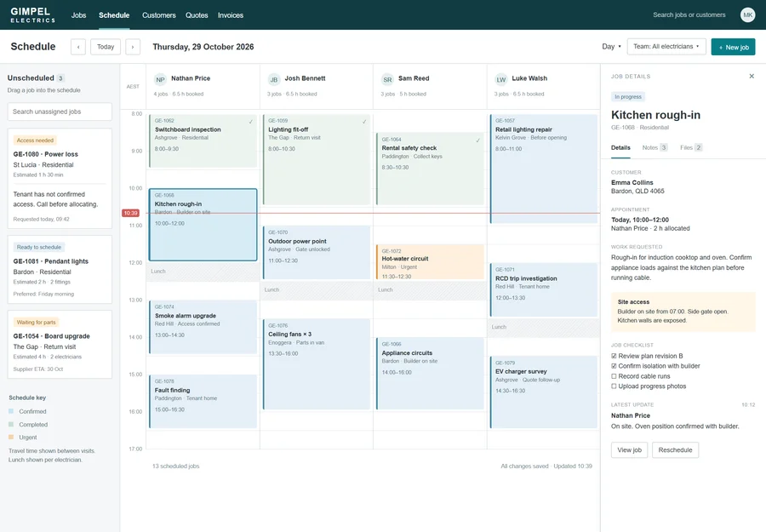Click Josh Bennett JB avatar
This screenshot has width=766, height=532.
click(274, 80)
